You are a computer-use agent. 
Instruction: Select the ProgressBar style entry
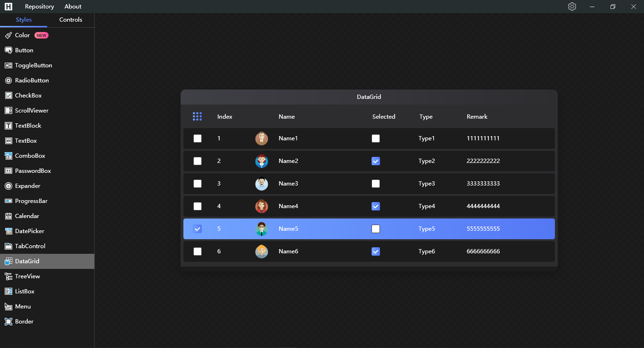click(x=30, y=201)
